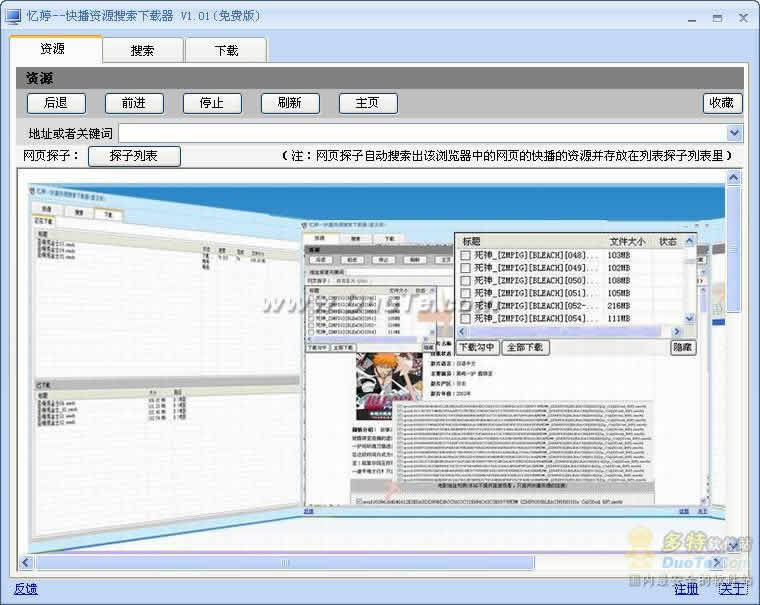The height and width of the screenshot is (605, 760).
Task: Click the browser pane scroll-up arrow
Action: point(733,178)
